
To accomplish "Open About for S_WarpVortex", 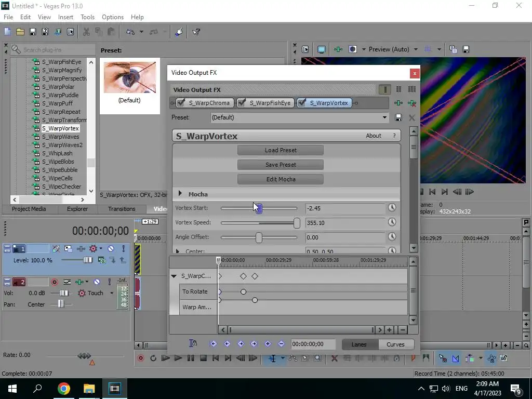I will (374, 136).
